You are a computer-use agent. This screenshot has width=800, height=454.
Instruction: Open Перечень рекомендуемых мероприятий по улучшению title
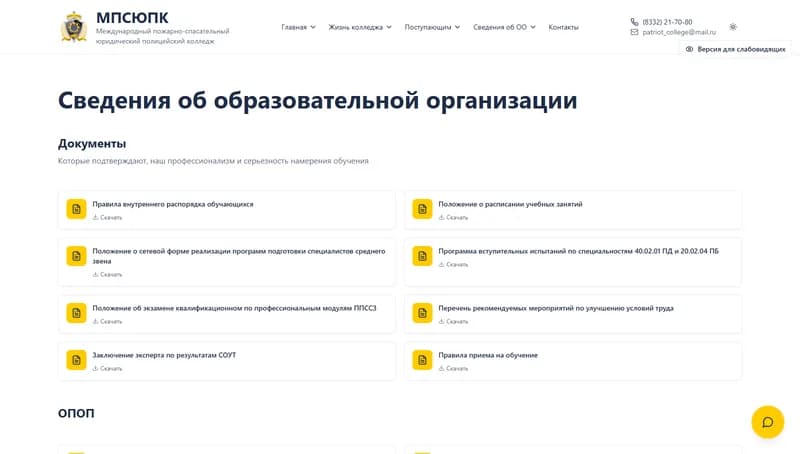pyautogui.click(x=556, y=308)
